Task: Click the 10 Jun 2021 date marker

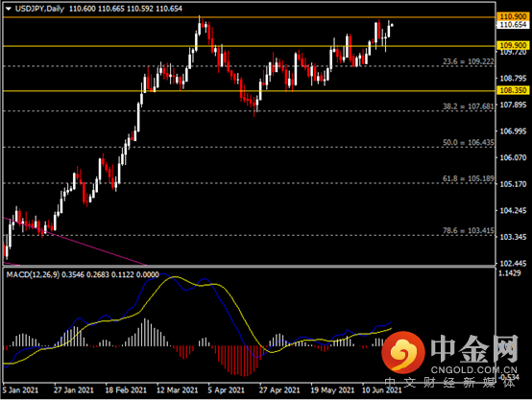Action: (x=381, y=390)
